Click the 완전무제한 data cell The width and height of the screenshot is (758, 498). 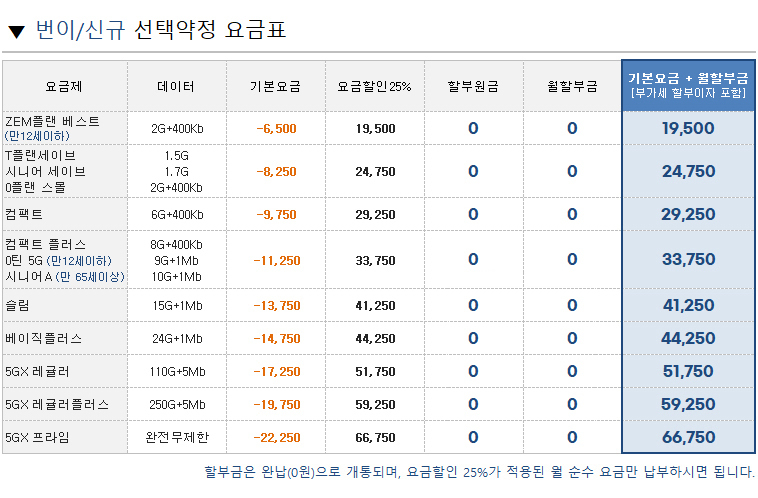coord(176,437)
